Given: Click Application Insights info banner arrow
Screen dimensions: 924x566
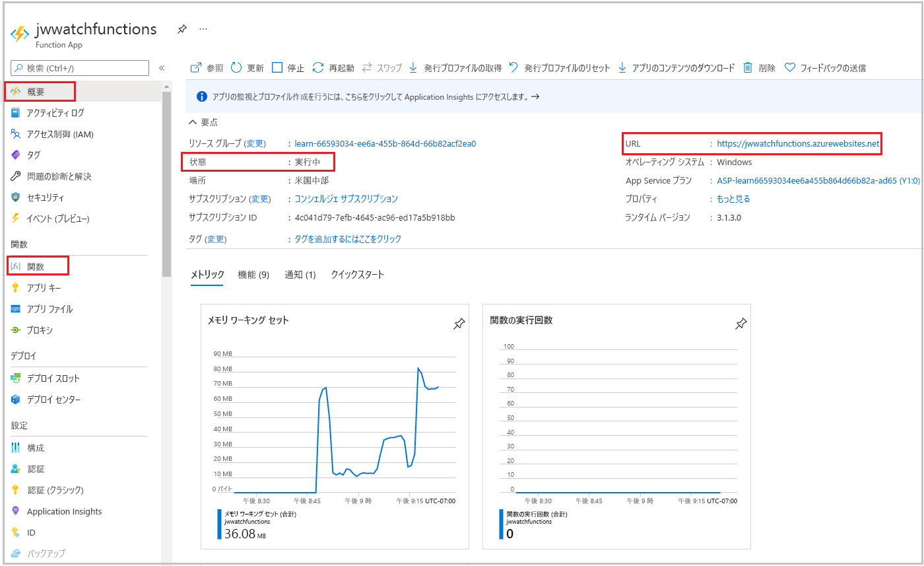Looking at the screenshot, I should [535, 96].
